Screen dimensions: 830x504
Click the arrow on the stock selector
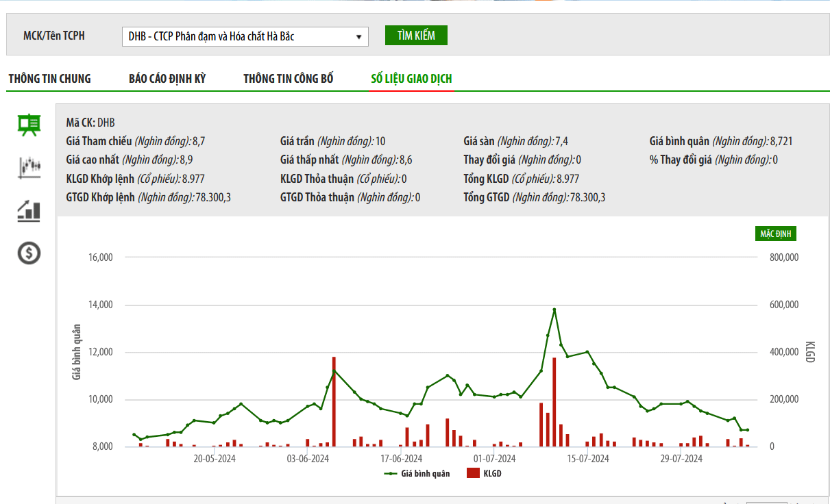click(358, 37)
